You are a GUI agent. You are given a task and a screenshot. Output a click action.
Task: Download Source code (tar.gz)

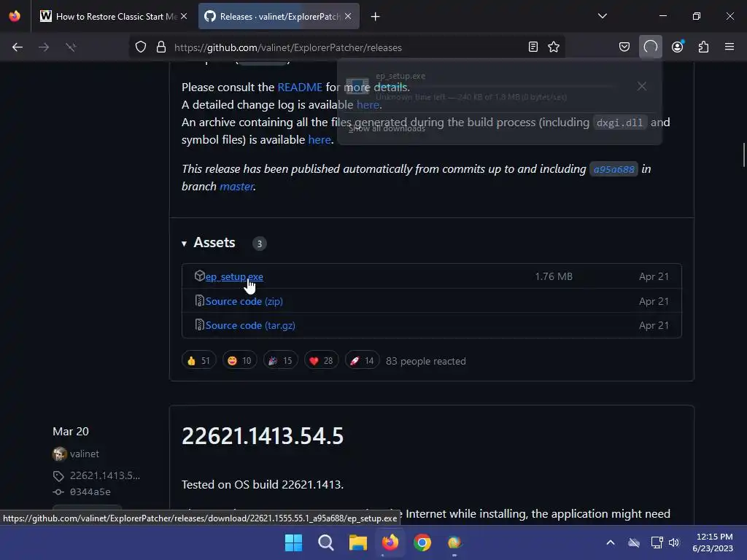[250, 325]
